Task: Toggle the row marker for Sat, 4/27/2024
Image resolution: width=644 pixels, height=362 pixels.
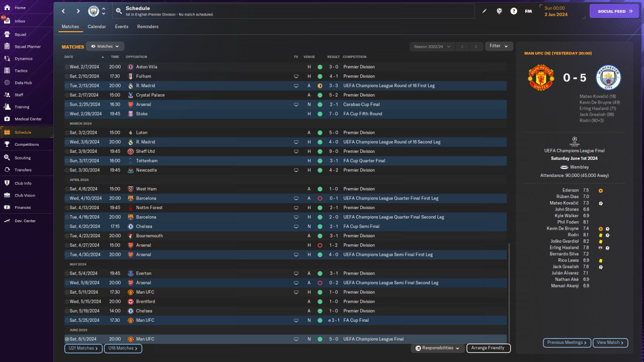Action: pos(67,245)
